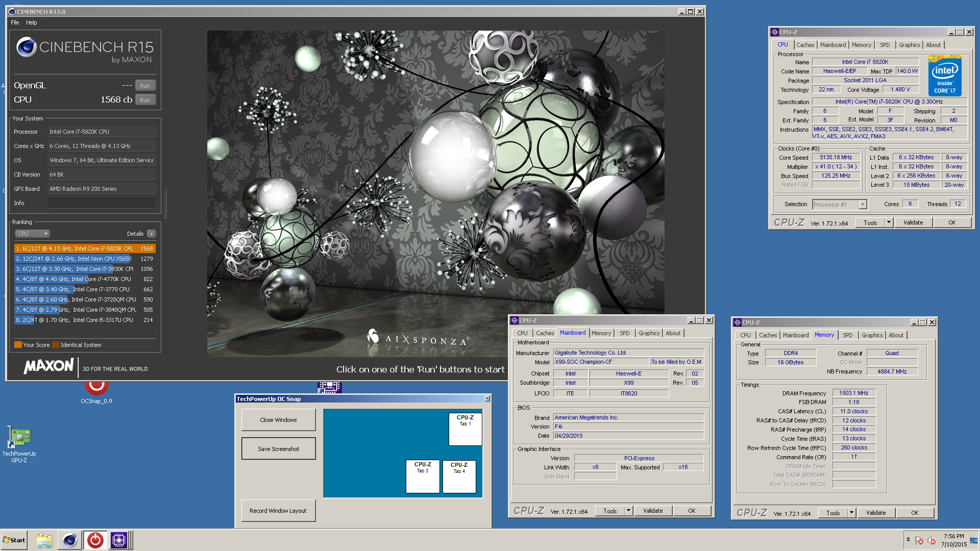Click the Memory CPU-Z window's title bar icon

[737, 322]
